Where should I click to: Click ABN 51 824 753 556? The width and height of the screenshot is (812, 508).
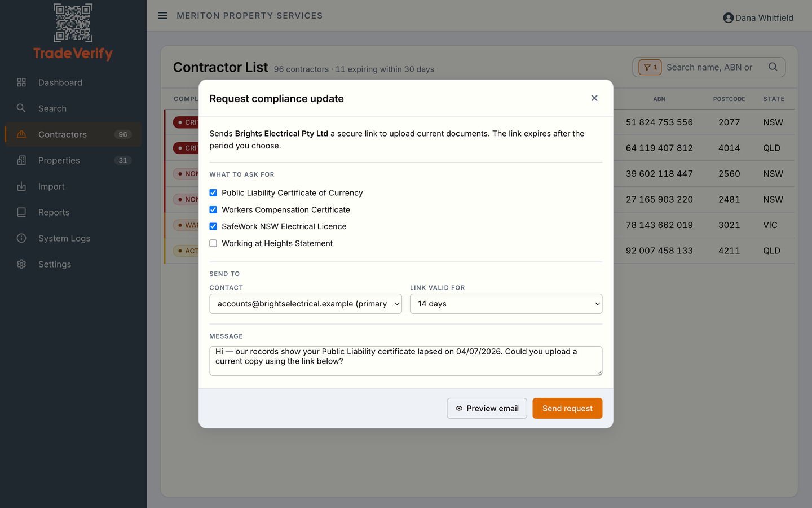(659, 122)
